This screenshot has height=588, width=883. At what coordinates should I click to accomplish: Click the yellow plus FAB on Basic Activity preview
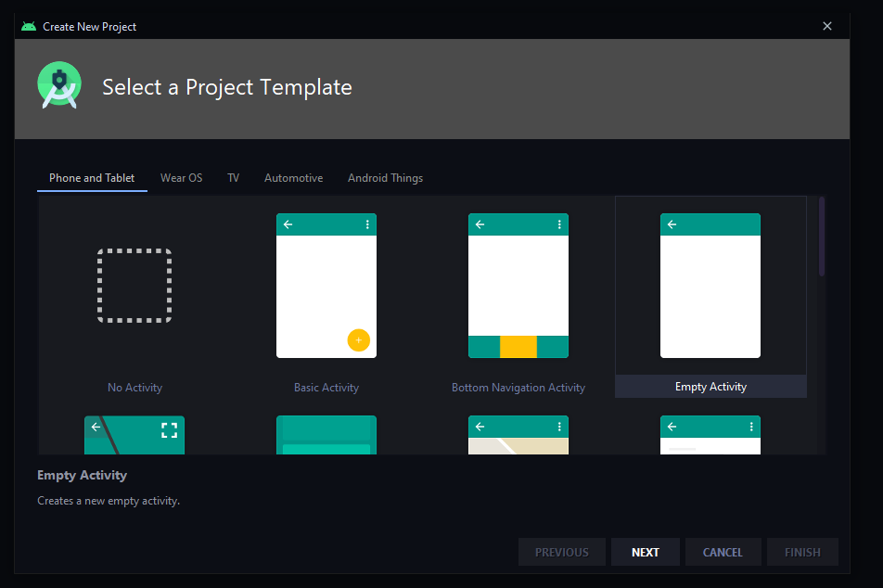point(359,340)
